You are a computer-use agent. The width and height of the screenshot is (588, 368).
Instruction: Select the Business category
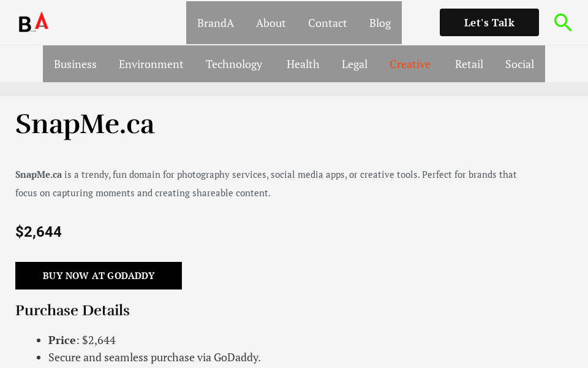(75, 64)
